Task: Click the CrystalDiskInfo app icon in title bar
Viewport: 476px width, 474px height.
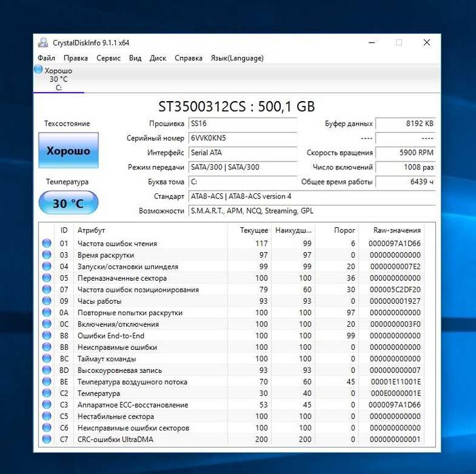Action: [x=43, y=43]
